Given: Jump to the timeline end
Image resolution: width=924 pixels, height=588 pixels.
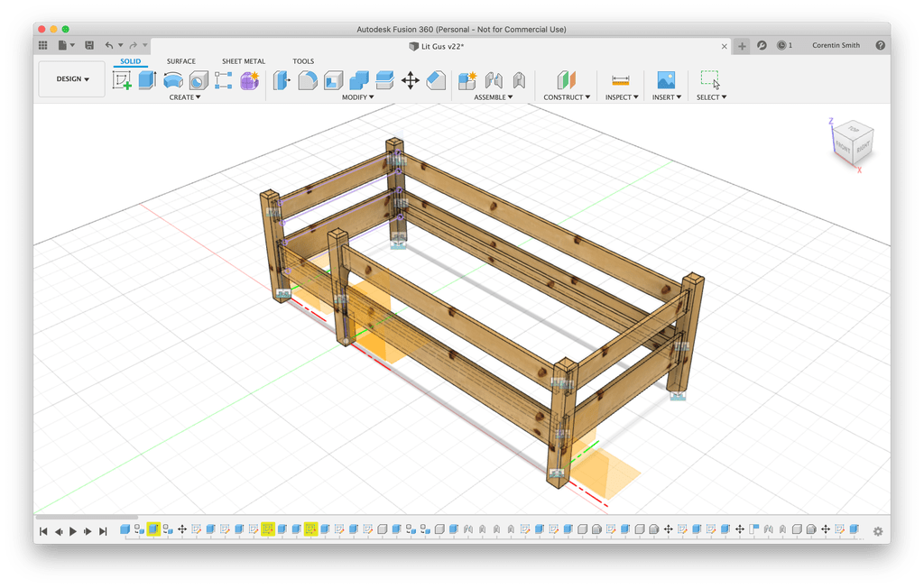Looking at the screenshot, I should point(103,531).
